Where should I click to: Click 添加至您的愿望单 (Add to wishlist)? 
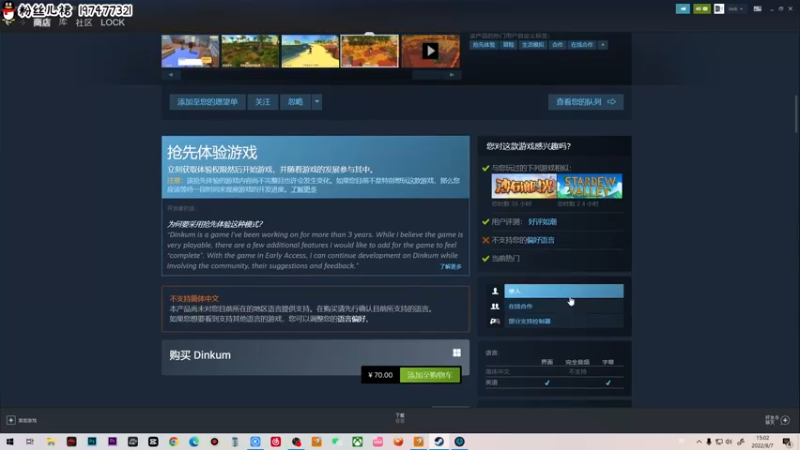207,102
